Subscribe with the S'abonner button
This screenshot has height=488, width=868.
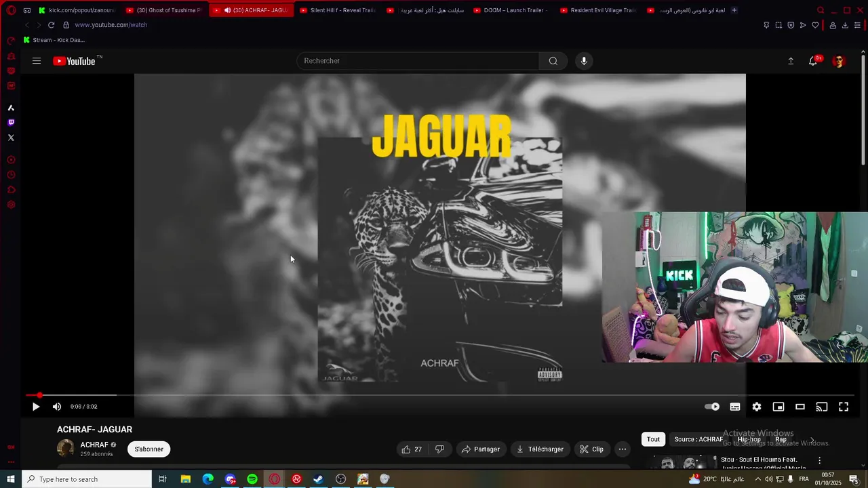click(149, 449)
